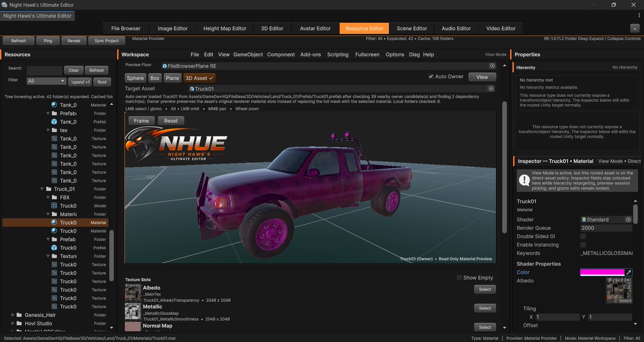Click the Genesis_Hair folder icon
This screenshot has width=644, height=342.
(x=19, y=315)
